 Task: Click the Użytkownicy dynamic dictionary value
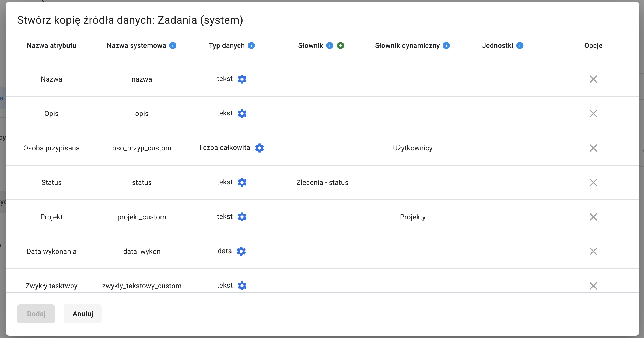pyautogui.click(x=413, y=148)
